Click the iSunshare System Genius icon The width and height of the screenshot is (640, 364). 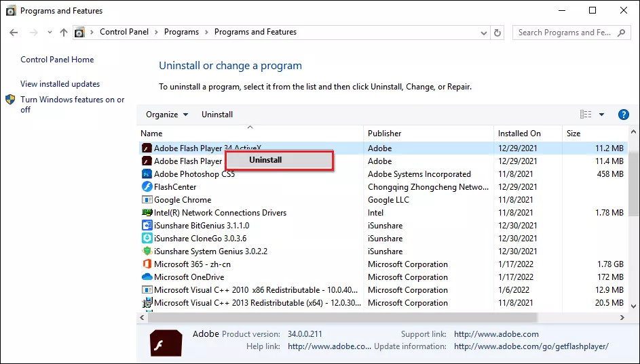pyautogui.click(x=147, y=251)
